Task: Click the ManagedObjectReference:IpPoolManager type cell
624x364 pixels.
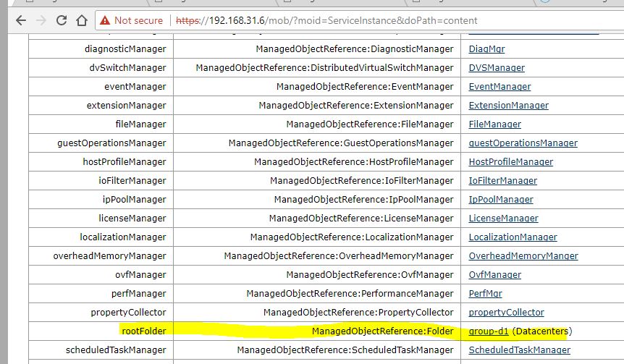Action: click(x=317, y=199)
